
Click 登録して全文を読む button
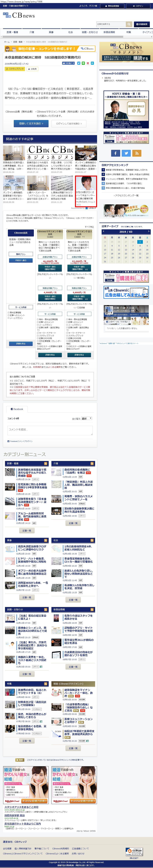coord(31,124)
